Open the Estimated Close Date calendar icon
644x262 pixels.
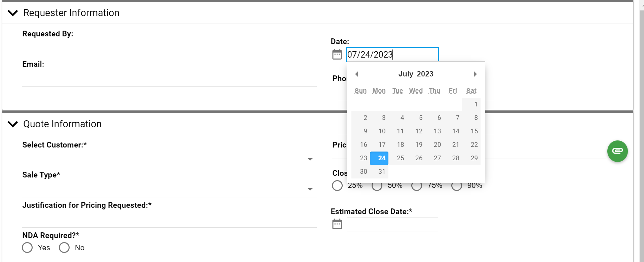[x=337, y=224]
